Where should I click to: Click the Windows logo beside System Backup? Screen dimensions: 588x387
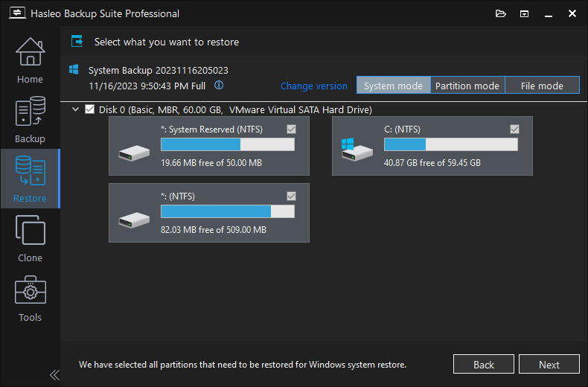74,69
